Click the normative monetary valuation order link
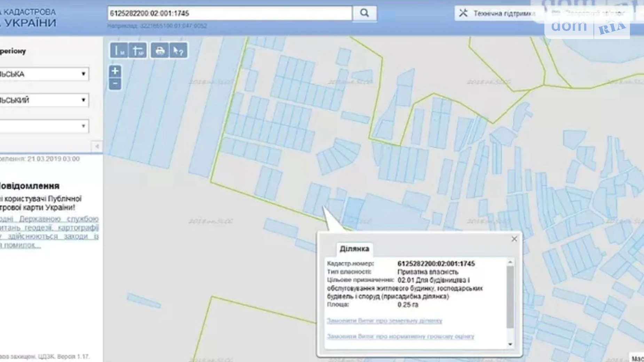This screenshot has width=644, height=362. tap(400, 336)
